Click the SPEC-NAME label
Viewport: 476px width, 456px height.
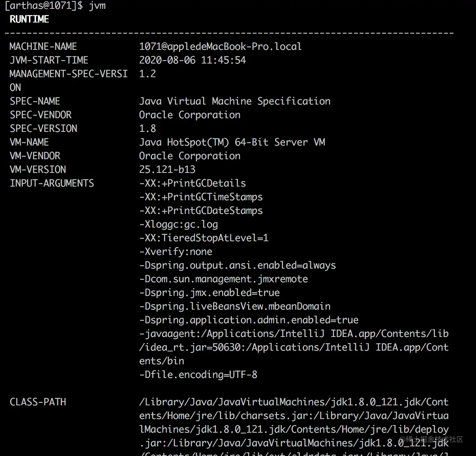click(35, 101)
